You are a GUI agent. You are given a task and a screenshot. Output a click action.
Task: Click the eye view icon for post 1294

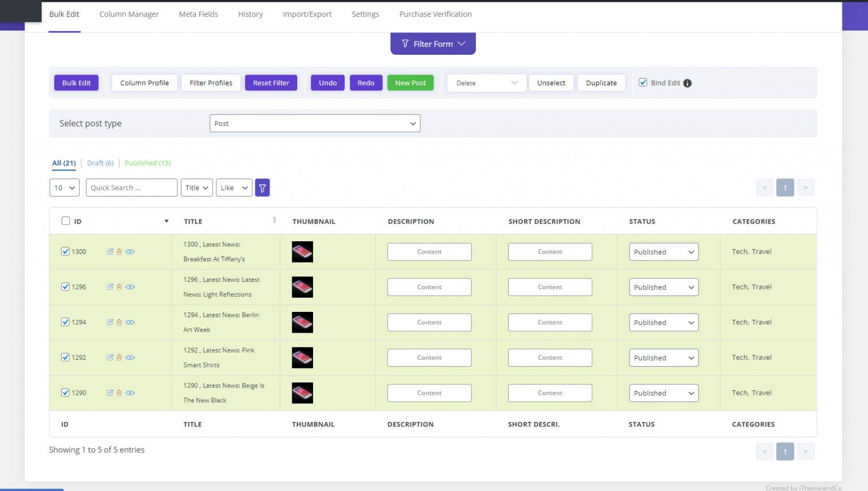[130, 322]
